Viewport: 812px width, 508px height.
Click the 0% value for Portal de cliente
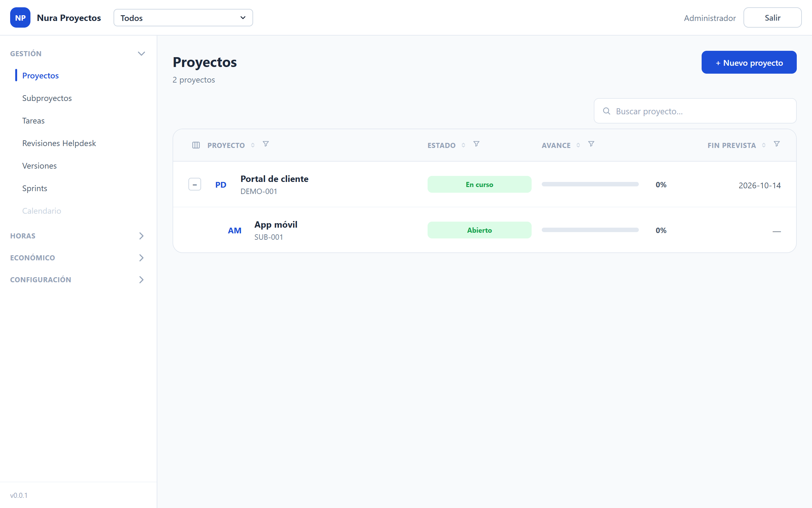point(661,184)
